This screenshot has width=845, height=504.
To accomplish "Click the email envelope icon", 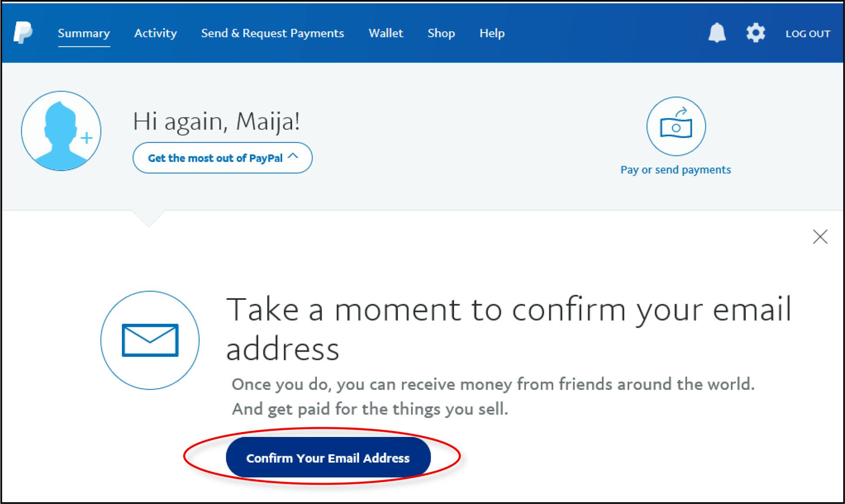I will 150,340.
